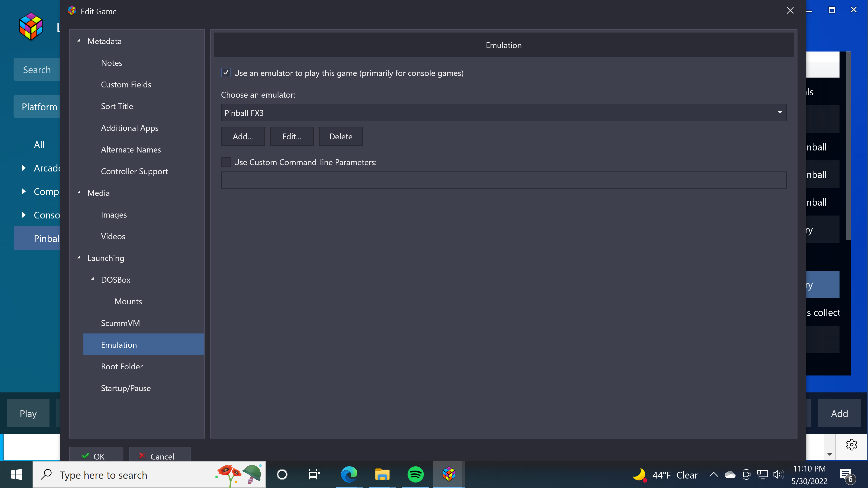Open the volume speaker tray icon

pos(778,475)
